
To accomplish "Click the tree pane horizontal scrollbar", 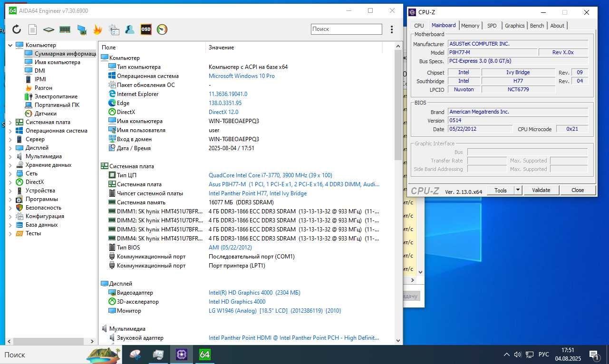I will click(x=49, y=341).
